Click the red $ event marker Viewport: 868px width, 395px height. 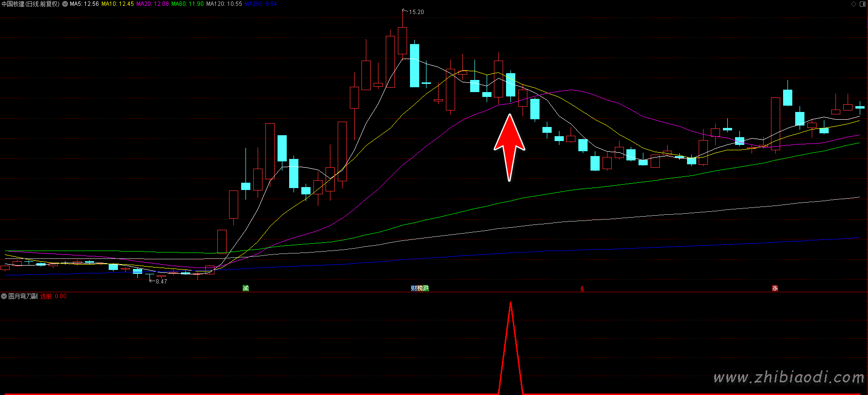click(582, 289)
